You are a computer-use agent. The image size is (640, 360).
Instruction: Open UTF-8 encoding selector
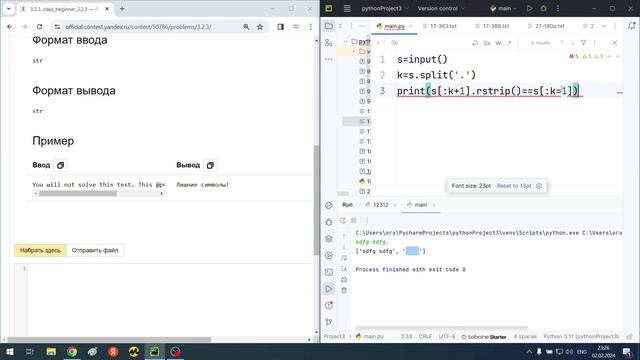tap(447, 337)
